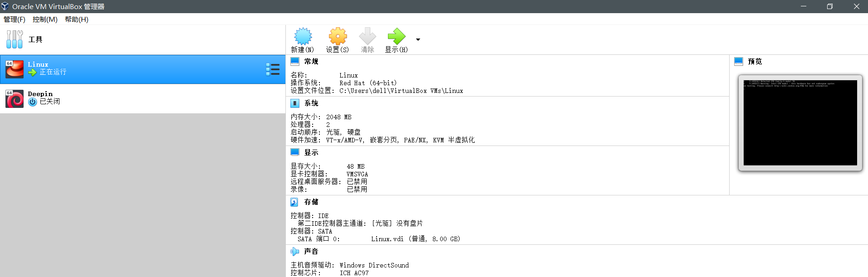Click the processor count value 2
The image size is (868, 277).
[328, 125]
